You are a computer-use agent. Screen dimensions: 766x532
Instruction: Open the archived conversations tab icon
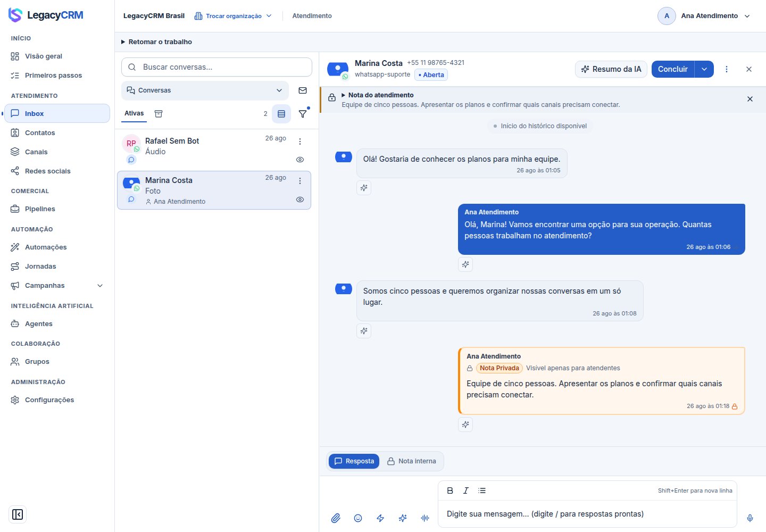[x=159, y=114]
